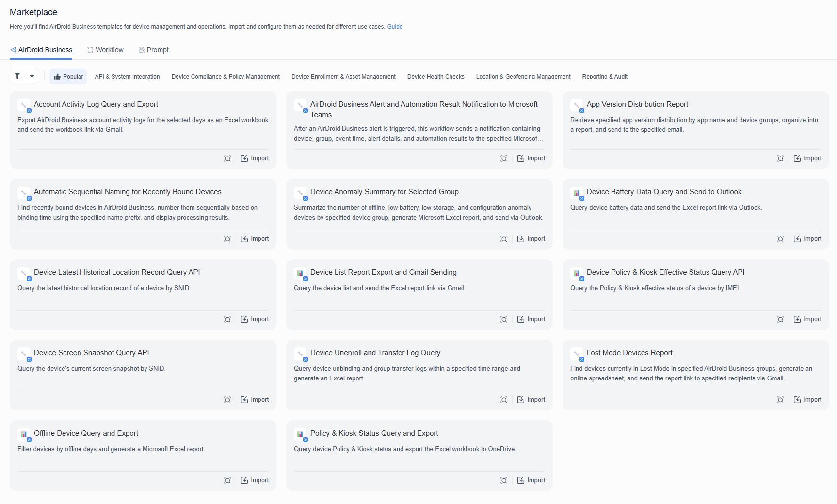The image size is (837, 504).
Task: Select Location & Geofencing Management category
Action: [523, 77]
